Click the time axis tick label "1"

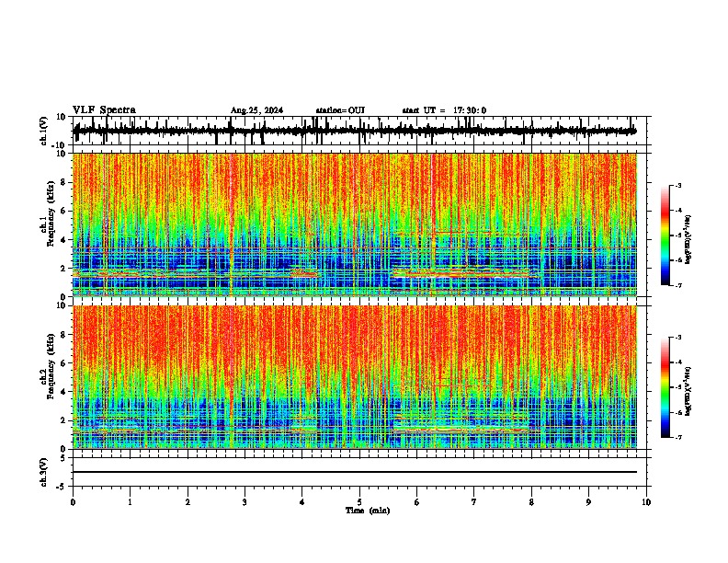(131, 502)
